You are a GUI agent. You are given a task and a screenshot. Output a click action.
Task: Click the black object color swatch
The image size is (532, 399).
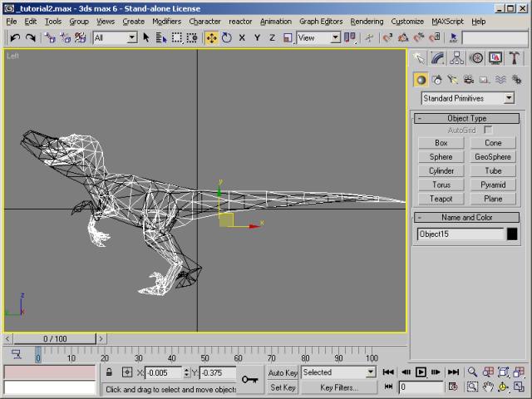[512, 234]
